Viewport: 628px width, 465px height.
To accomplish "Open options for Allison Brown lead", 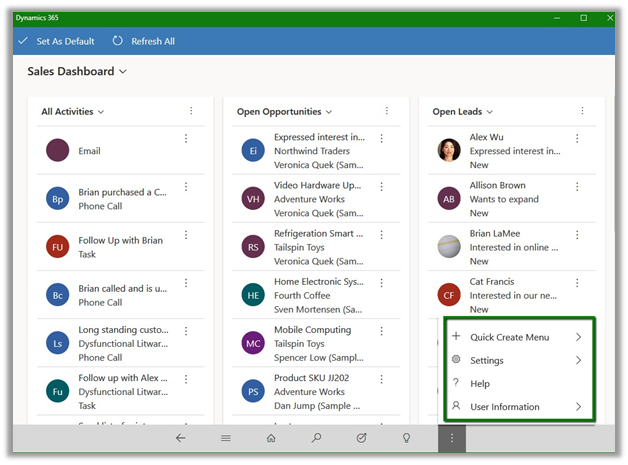I will coord(577,187).
